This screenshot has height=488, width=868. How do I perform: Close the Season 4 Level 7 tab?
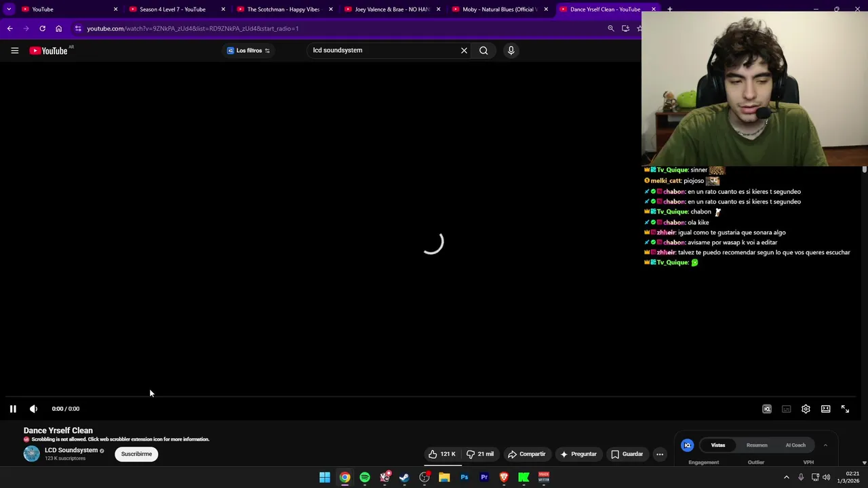coord(223,9)
